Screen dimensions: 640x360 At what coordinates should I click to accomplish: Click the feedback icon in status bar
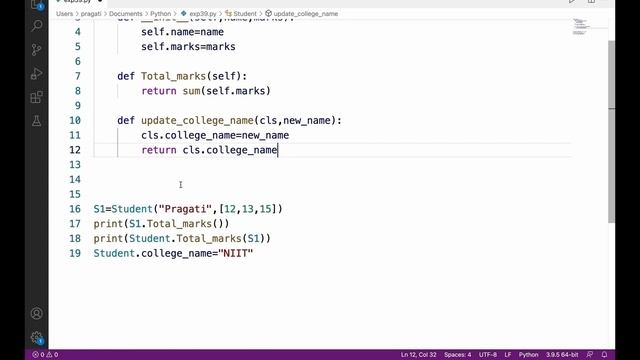(x=590, y=355)
